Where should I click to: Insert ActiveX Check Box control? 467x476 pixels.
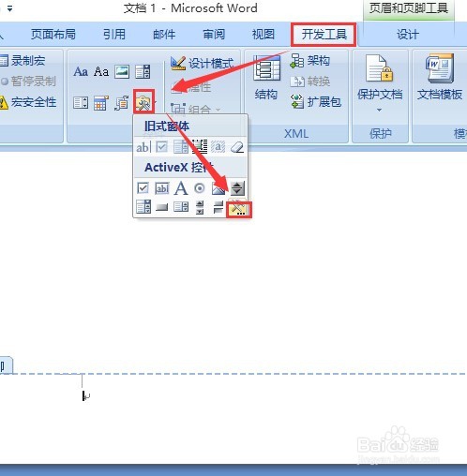[143, 188]
